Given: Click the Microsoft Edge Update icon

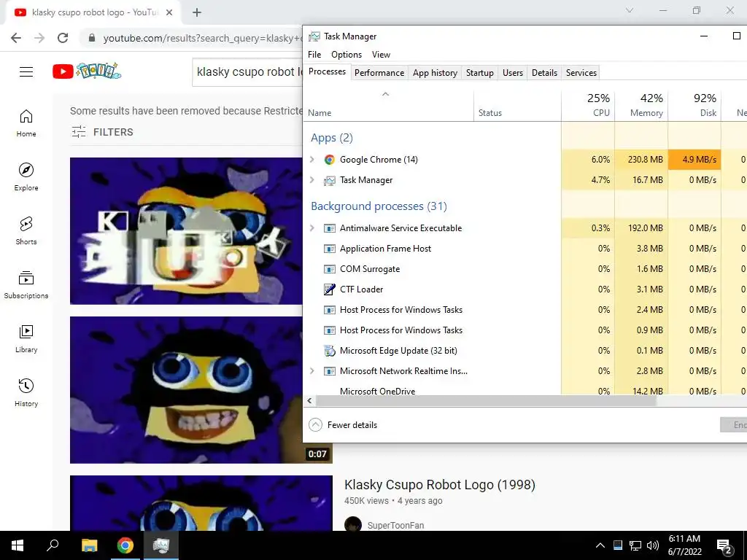Looking at the screenshot, I should (329, 351).
